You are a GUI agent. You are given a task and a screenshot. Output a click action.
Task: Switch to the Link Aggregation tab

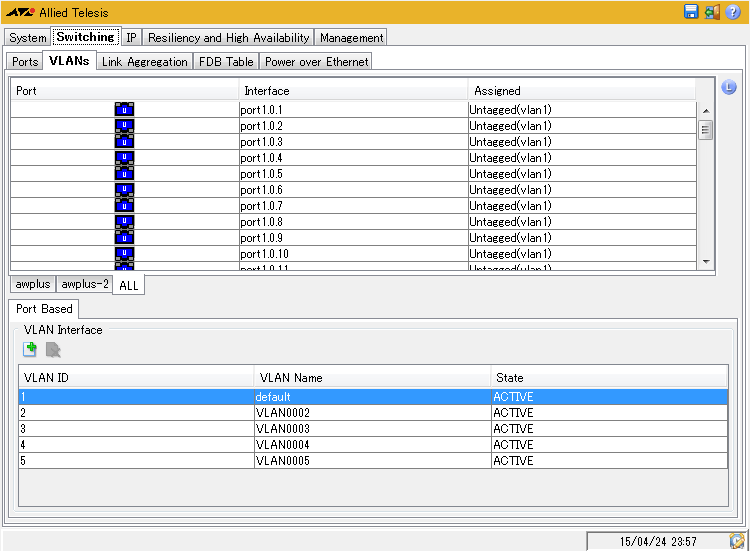pyautogui.click(x=145, y=62)
